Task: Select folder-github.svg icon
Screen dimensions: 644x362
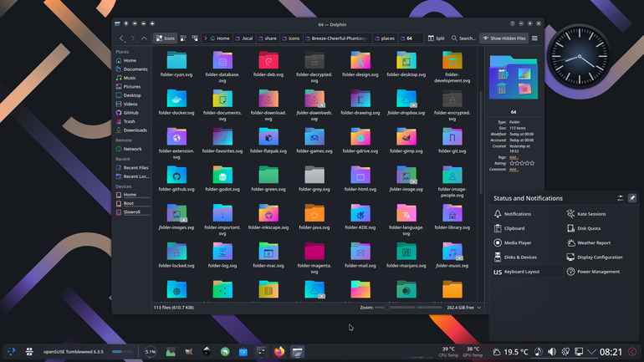Action: 176,176
